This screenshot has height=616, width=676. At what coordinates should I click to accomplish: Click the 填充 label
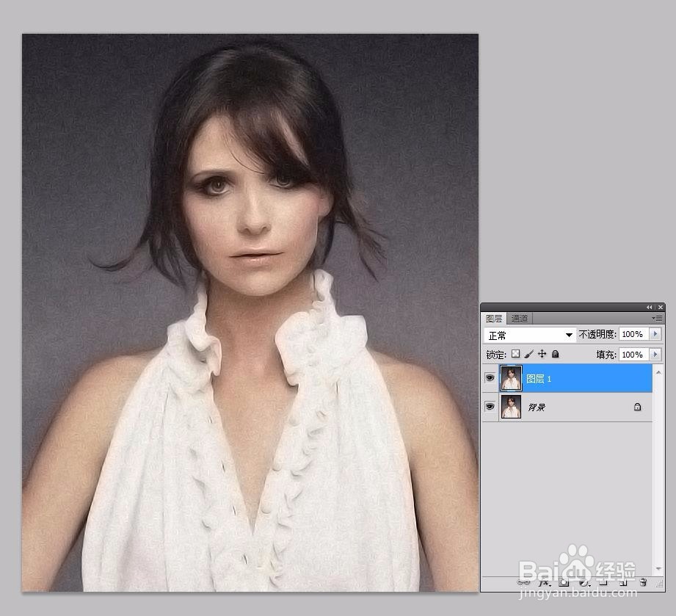click(606, 355)
